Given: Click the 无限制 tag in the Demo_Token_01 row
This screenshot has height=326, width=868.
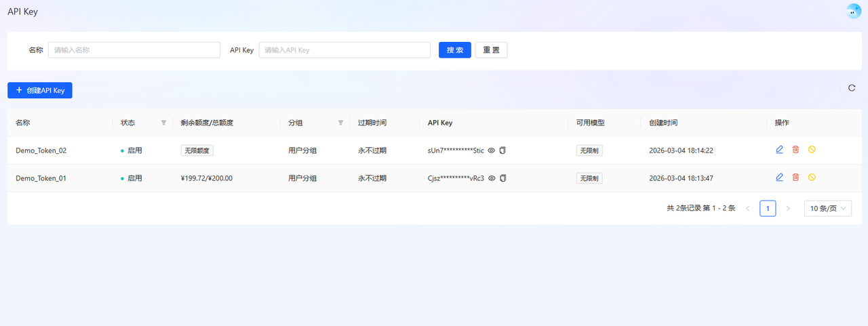Looking at the screenshot, I should pos(589,178).
